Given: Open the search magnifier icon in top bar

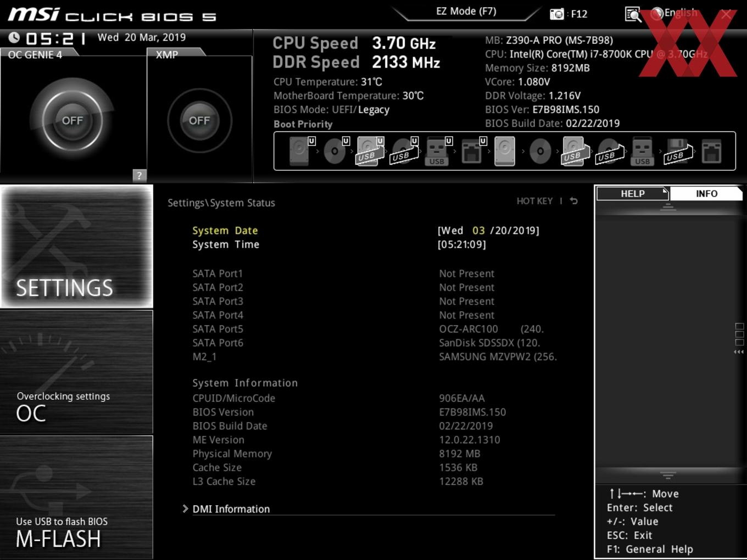Looking at the screenshot, I should pos(633,14).
